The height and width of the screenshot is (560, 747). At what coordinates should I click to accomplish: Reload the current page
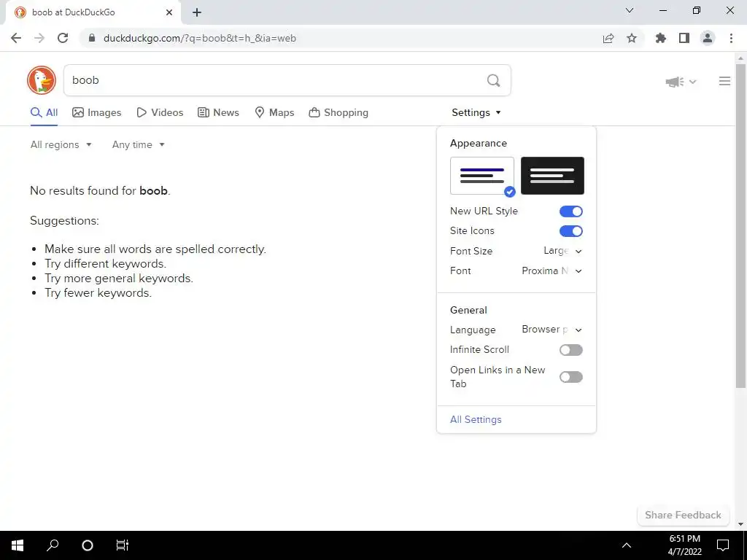[x=63, y=38]
